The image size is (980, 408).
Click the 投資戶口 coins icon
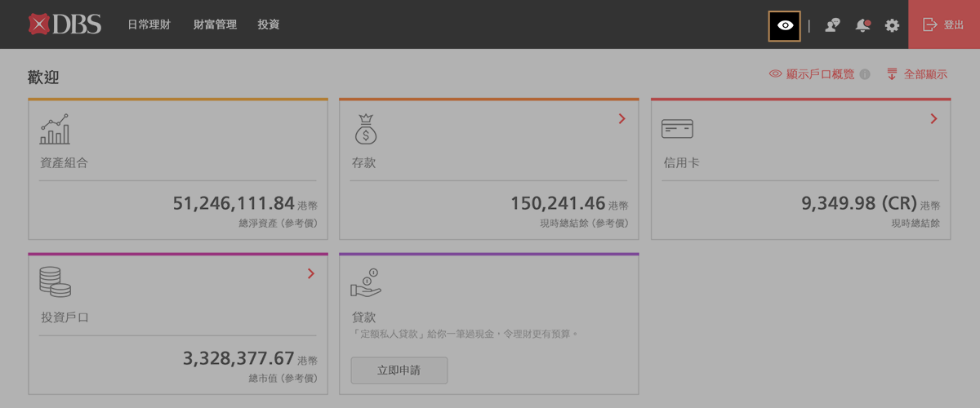[x=55, y=282]
